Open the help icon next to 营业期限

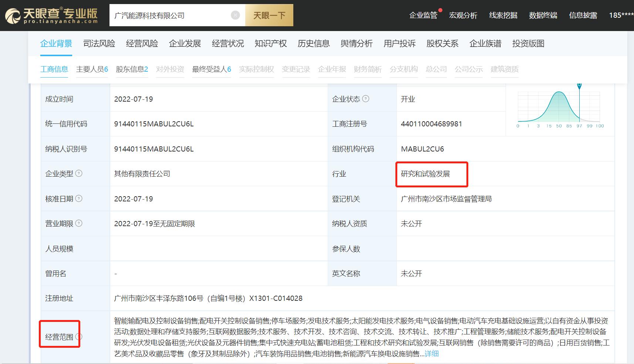(79, 223)
